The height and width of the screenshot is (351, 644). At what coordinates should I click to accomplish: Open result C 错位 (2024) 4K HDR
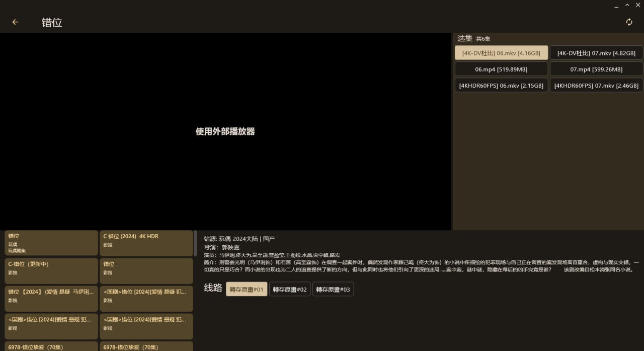(x=146, y=243)
